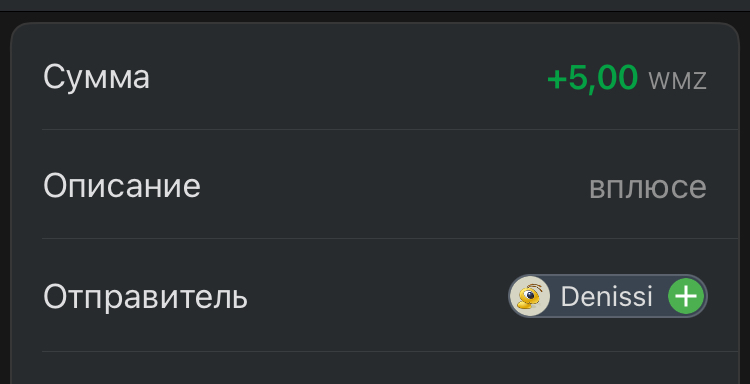Click the white cross inside the green circle
750x384 pixels.
point(686,296)
